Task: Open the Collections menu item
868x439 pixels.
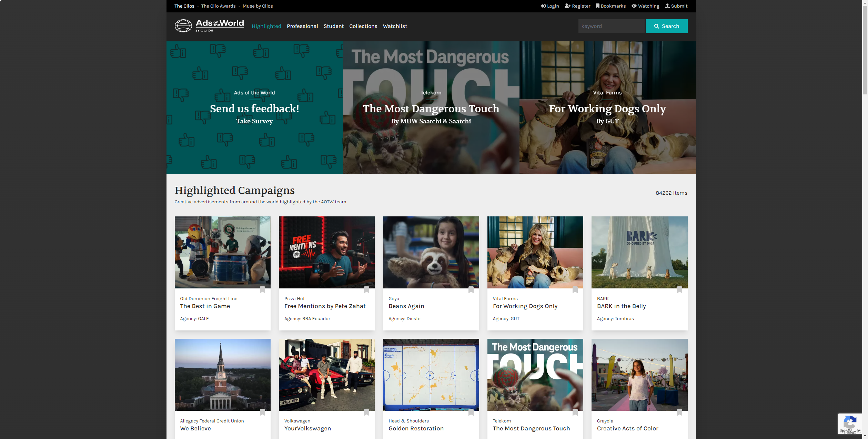Action: click(363, 26)
